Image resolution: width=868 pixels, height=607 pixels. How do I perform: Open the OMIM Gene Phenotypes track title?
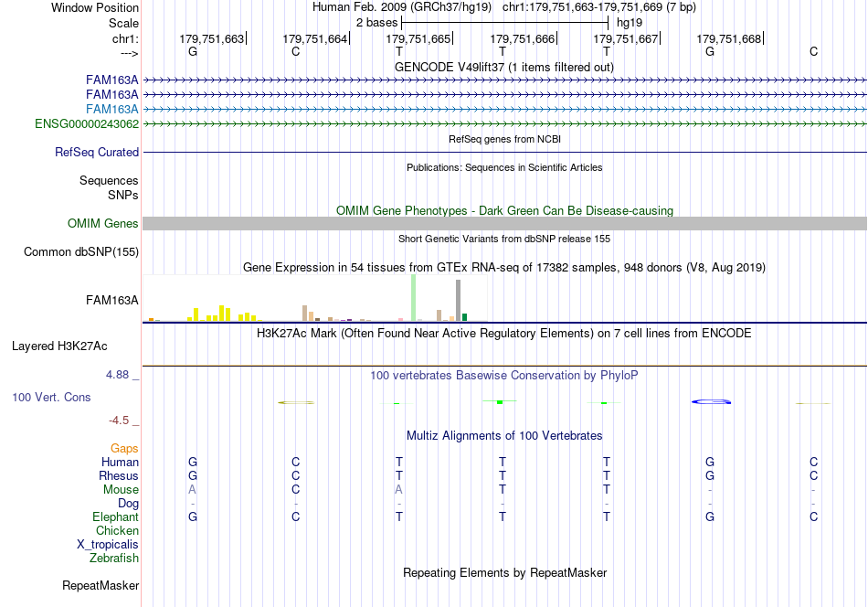504,210
